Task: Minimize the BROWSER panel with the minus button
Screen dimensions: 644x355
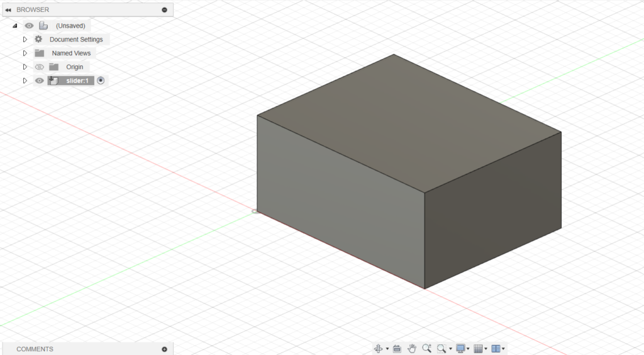Action: [164, 10]
